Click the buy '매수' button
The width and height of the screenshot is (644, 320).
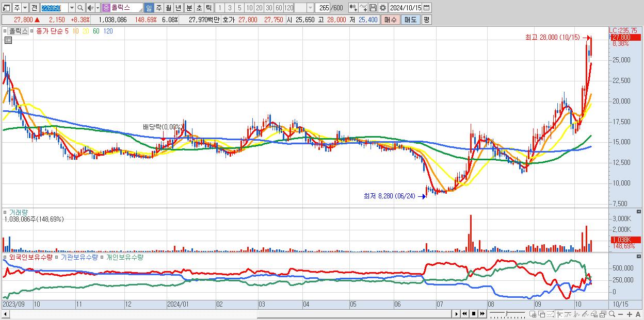point(391,20)
